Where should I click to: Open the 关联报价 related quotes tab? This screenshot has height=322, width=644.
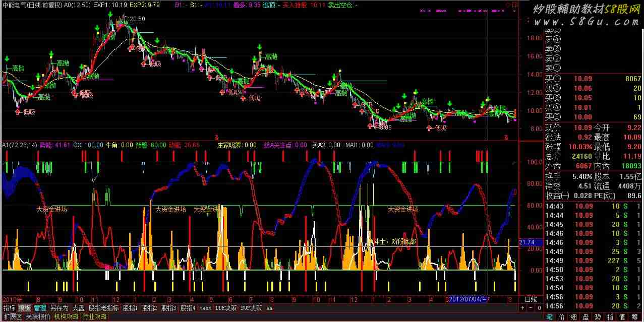pyautogui.click(x=38, y=317)
